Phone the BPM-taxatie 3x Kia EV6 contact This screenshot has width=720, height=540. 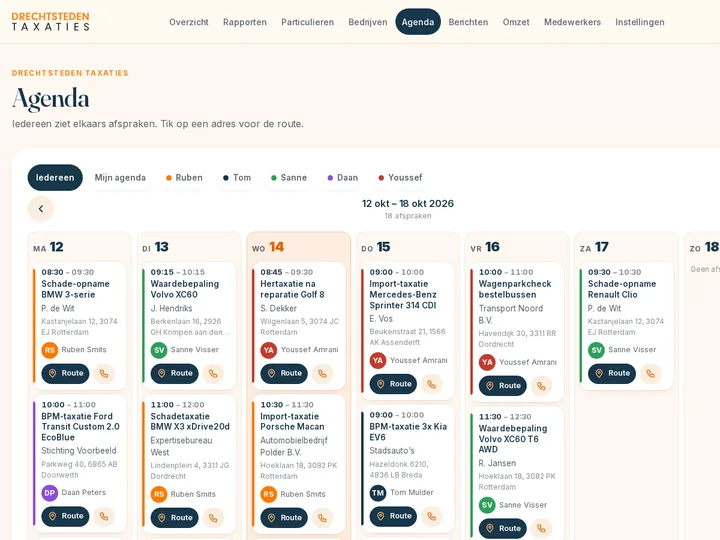(x=432, y=516)
